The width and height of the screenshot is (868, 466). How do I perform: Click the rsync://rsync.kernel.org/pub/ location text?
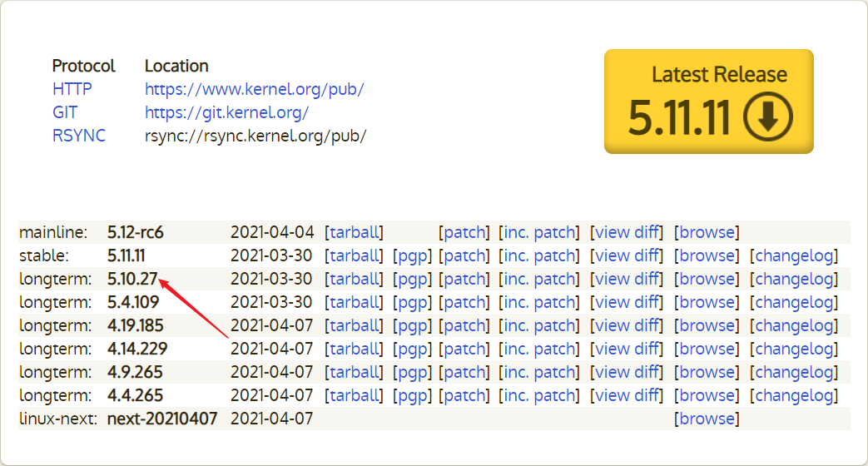click(x=255, y=136)
